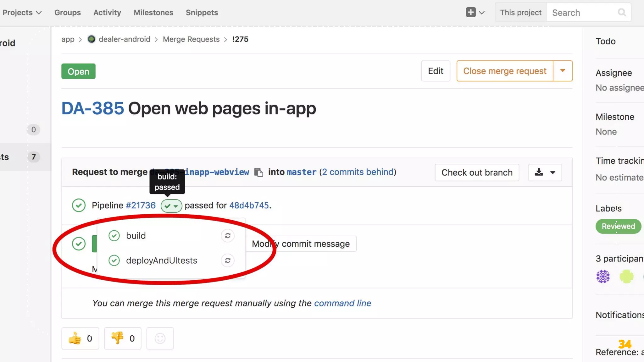This screenshot has width=644, height=362.
Task: Retry the deployAndUItests job icon
Action: (x=228, y=261)
